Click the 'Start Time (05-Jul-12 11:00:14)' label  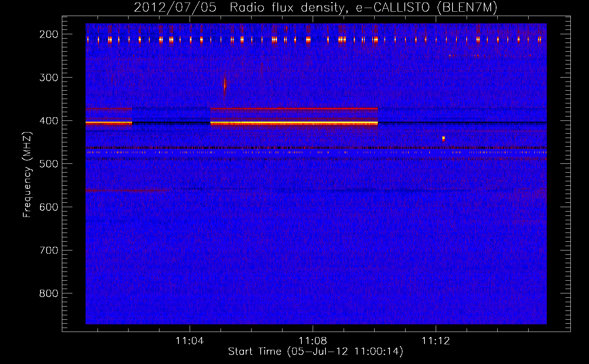[316, 352]
